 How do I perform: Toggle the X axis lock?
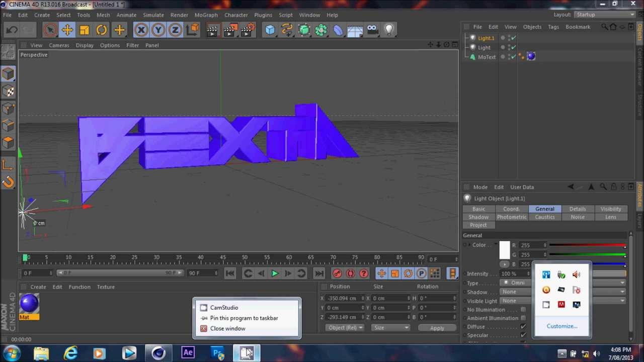click(141, 30)
